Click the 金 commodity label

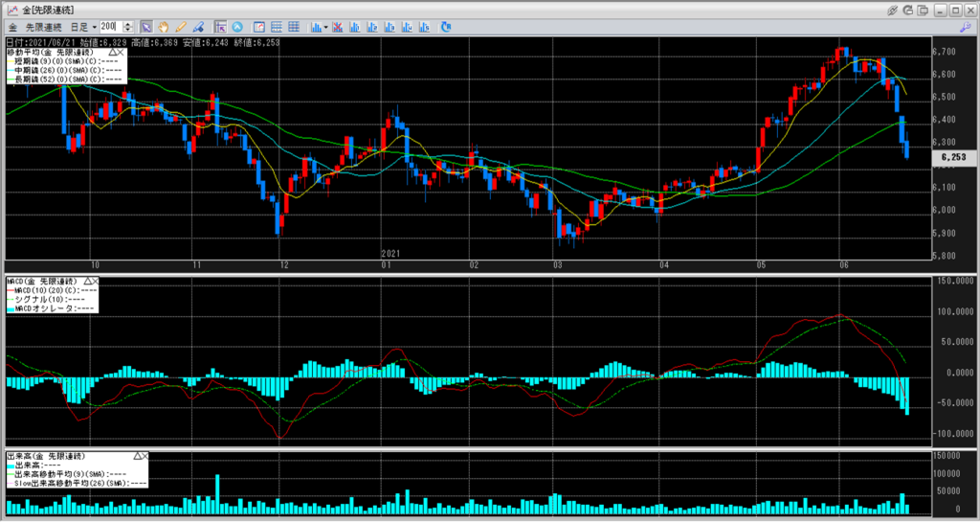pos(12,26)
